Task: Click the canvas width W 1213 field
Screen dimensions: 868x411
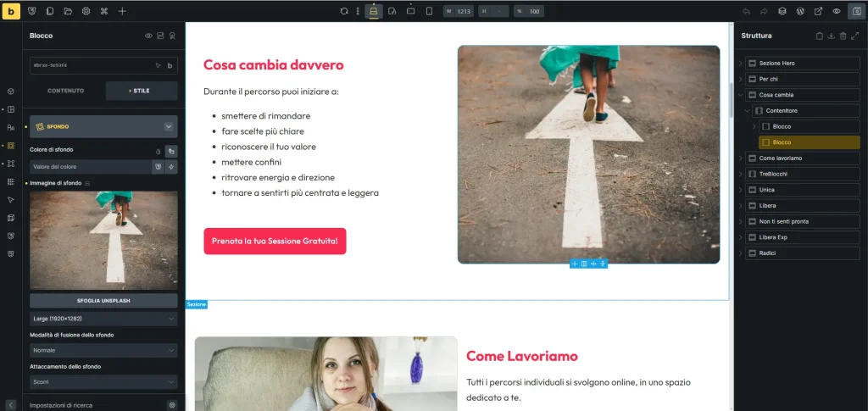Action: pos(459,11)
